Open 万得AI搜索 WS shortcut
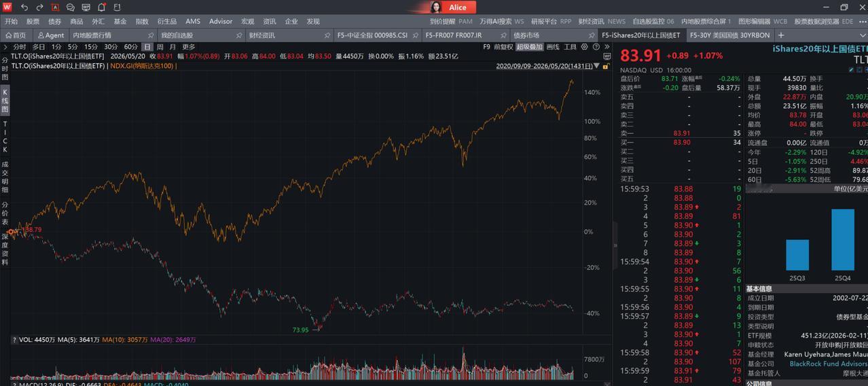868x386 pixels. click(x=501, y=21)
